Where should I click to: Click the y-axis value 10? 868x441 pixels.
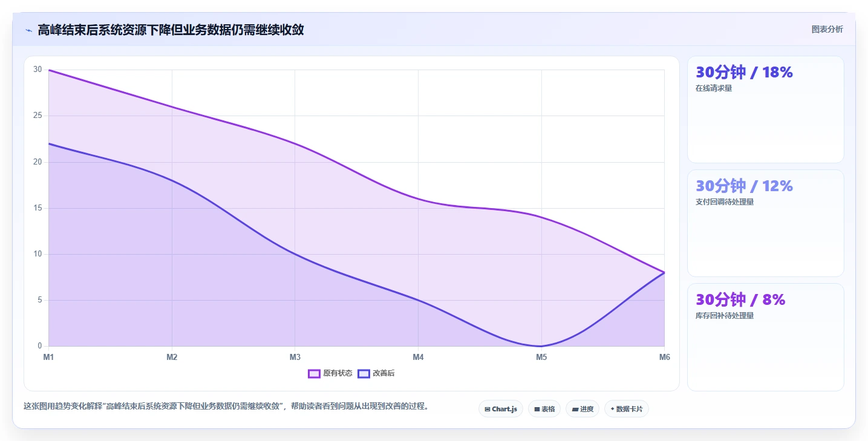pyautogui.click(x=38, y=254)
